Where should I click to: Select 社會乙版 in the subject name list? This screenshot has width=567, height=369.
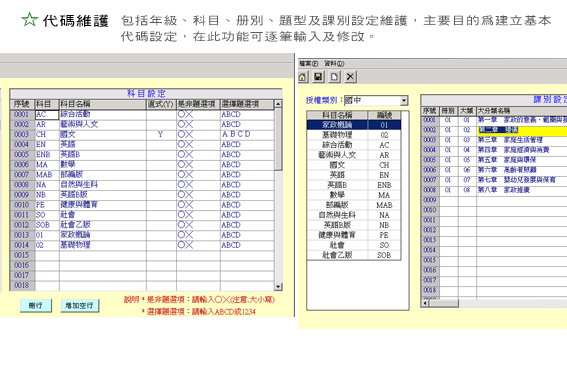click(x=354, y=255)
